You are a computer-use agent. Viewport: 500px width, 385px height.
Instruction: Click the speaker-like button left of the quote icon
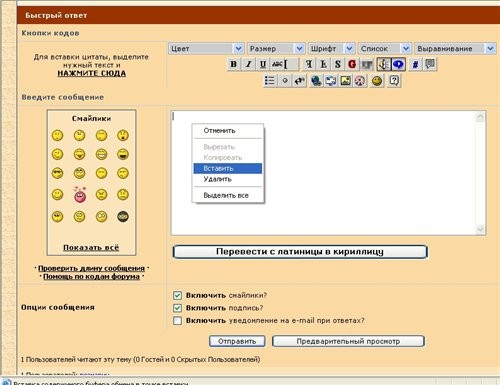[383, 64]
